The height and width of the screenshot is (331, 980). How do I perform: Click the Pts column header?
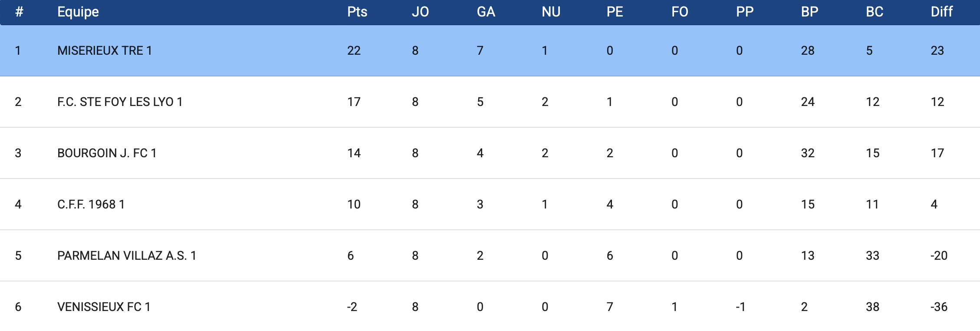[x=357, y=12]
